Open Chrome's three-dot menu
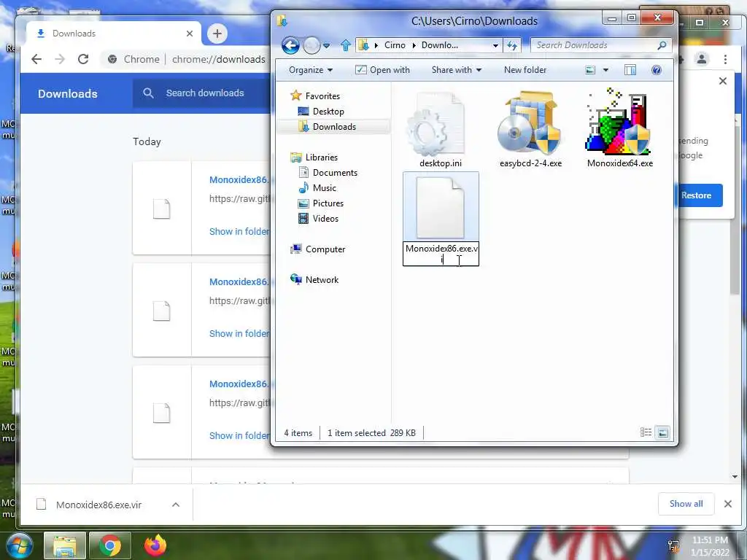 pos(725,59)
